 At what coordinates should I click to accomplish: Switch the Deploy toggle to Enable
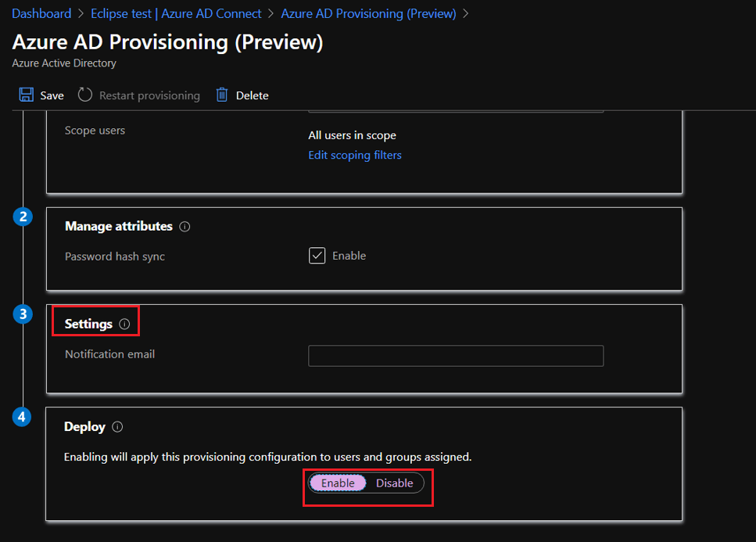(x=338, y=483)
